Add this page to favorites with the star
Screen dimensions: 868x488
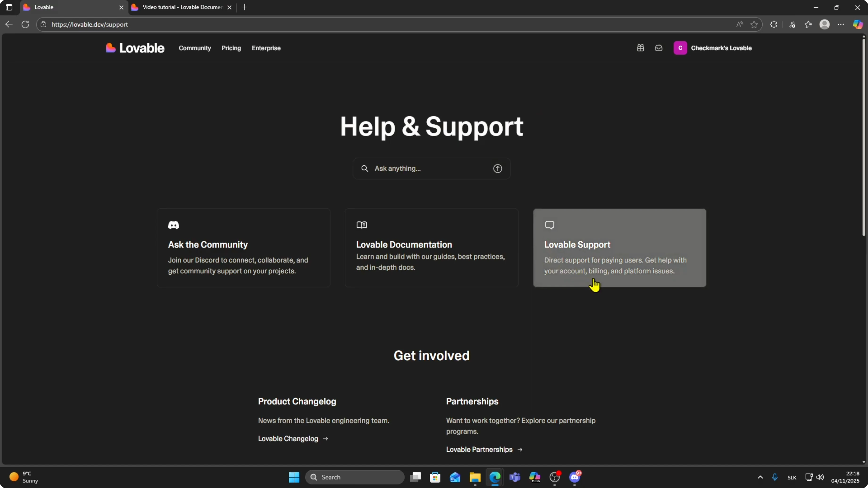754,24
